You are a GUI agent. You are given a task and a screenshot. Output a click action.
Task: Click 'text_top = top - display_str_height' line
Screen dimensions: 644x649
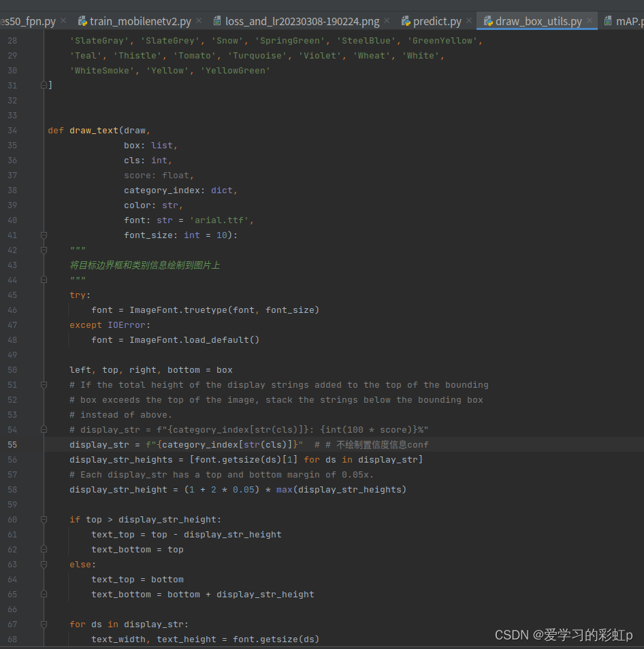(x=187, y=534)
